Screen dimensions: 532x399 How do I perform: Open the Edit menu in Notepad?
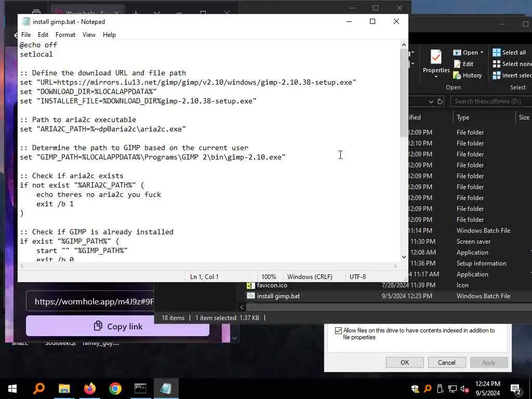[x=43, y=35]
